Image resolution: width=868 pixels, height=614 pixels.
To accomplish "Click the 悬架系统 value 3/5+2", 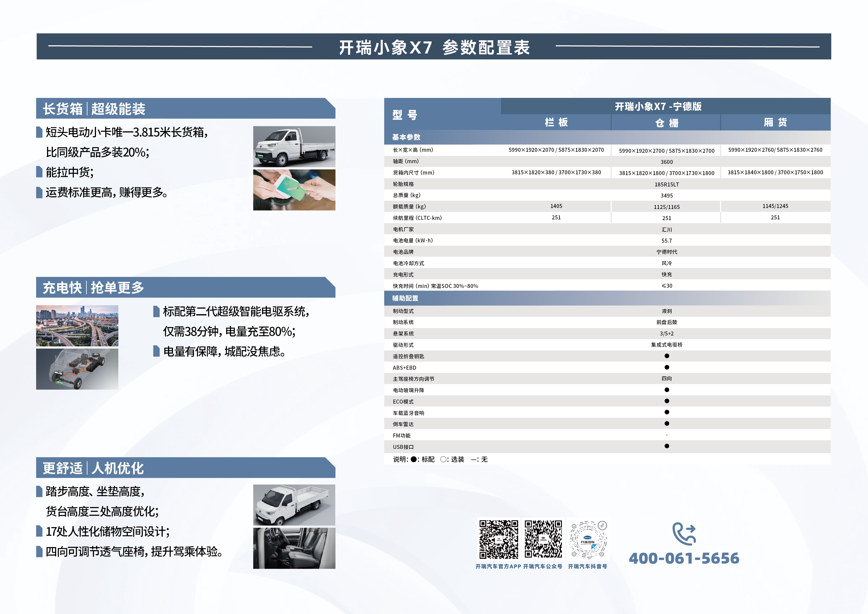I will 667,334.
